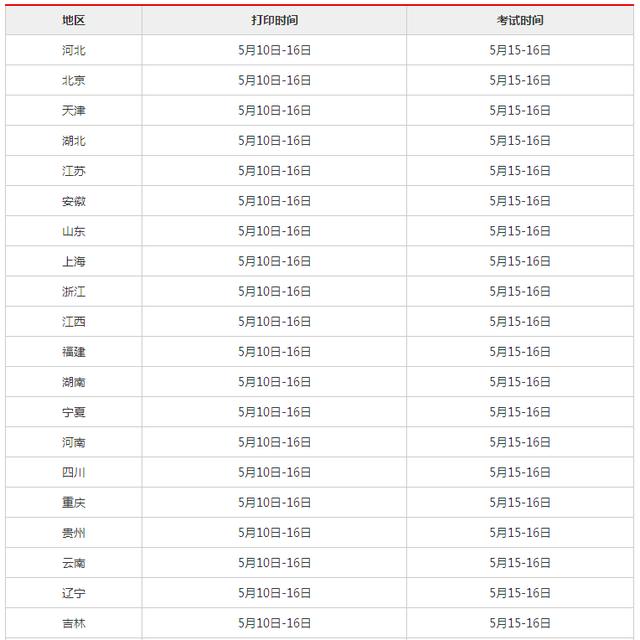Select the 吉林 region cell
This screenshot has width=640, height=640.
click(73, 623)
